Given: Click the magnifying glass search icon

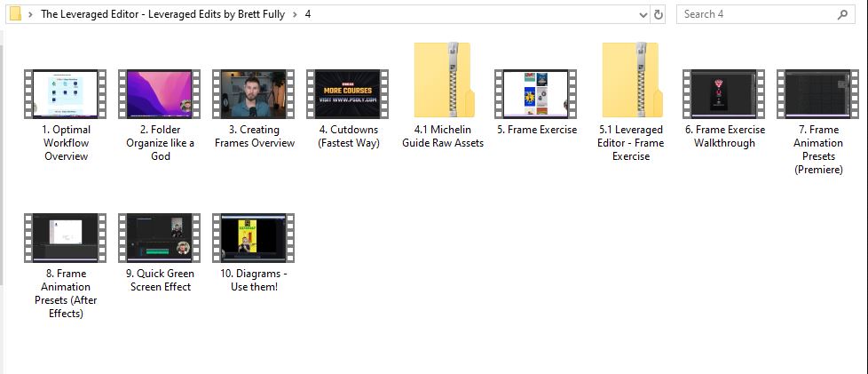Looking at the screenshot, I should [x=842, y=14].
